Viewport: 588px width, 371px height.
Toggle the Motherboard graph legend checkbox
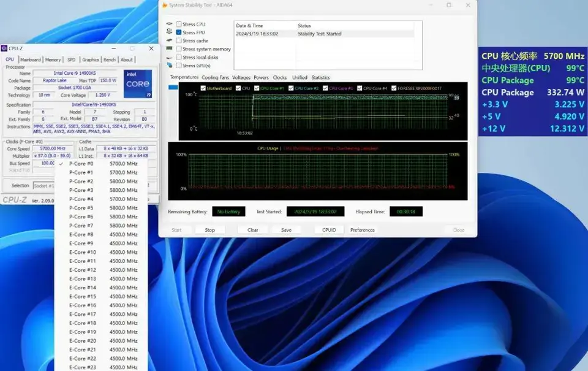203,88
